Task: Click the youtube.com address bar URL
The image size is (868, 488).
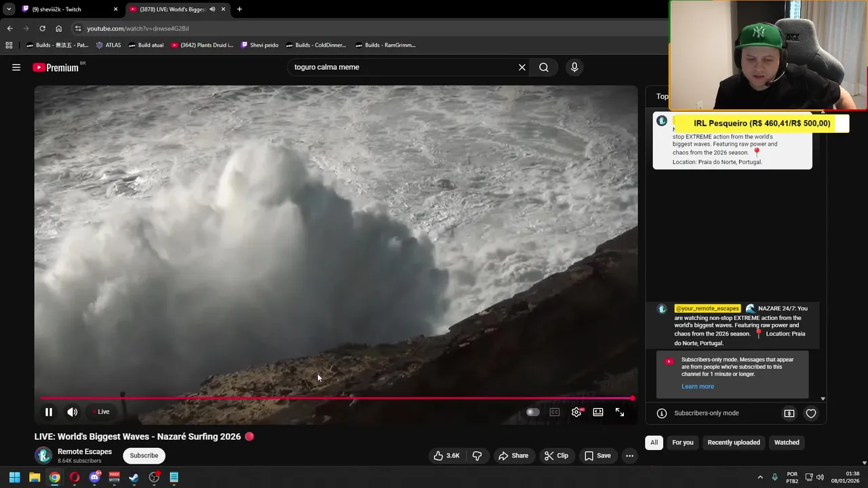Action: pyautogui.click(x=138, y=28)
